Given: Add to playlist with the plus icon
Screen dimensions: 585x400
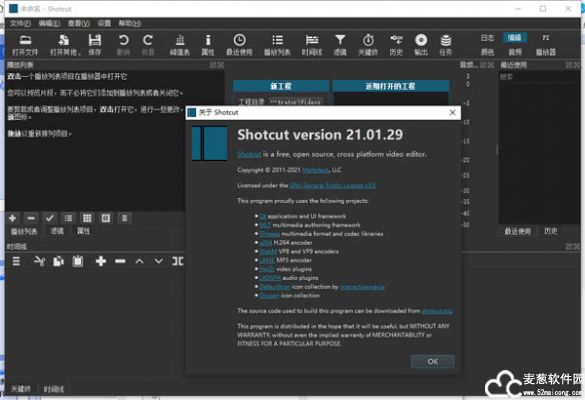Looking at the screenshot, I should coord(12,218).
